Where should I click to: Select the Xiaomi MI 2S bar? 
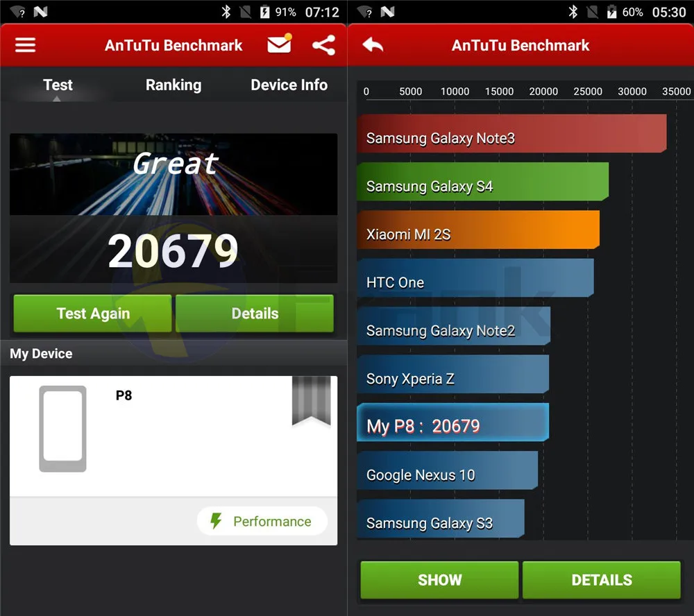[478, 230]
